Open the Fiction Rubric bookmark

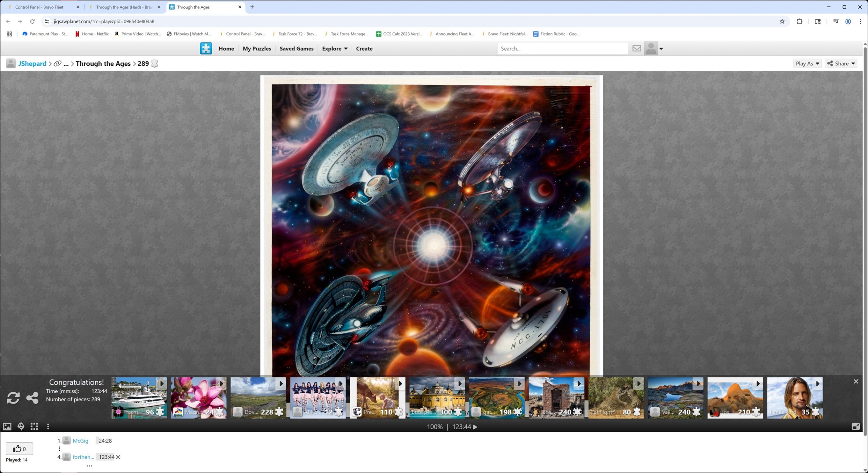(556, 34)
